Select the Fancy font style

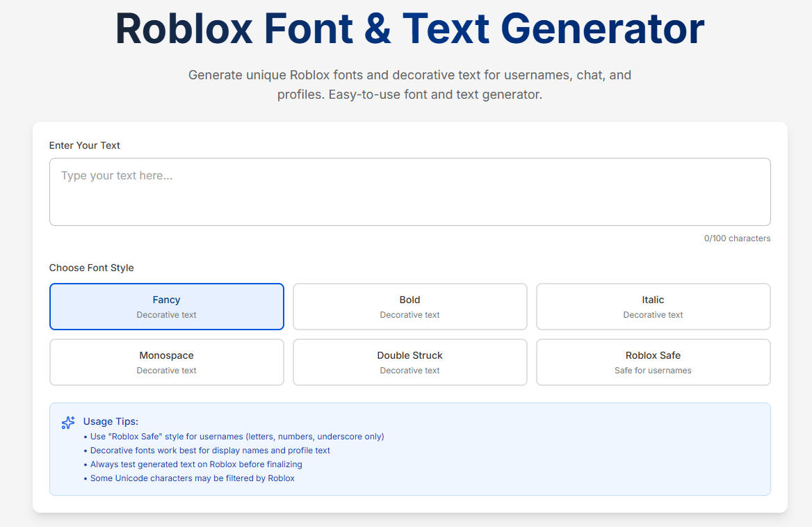tap(166, 307)
